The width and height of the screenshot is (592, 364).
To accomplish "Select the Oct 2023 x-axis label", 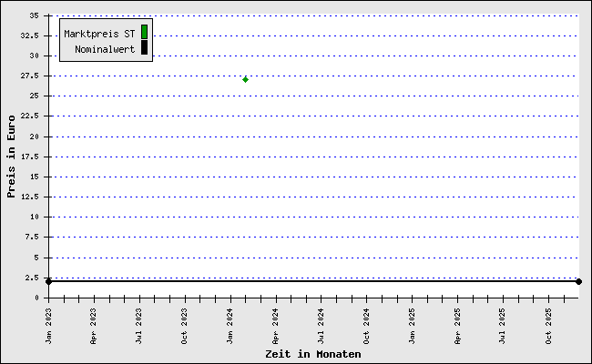I will click(x=186, y=323).
